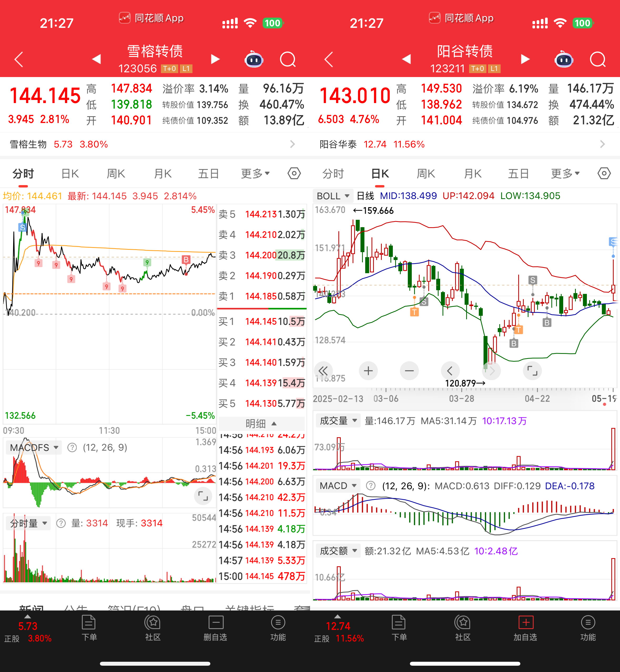Expand MACDFS chart to fullscreen

(203, 496)
